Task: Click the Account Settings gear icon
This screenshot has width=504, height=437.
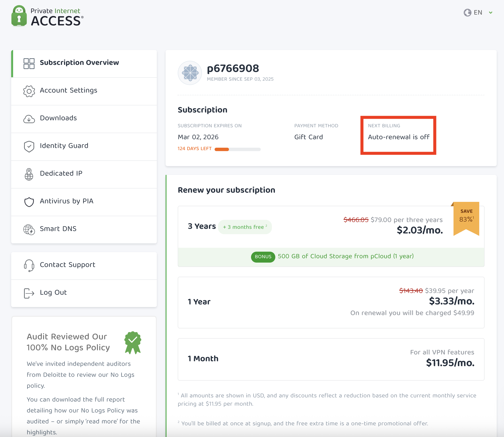Action: click(29, 91)
